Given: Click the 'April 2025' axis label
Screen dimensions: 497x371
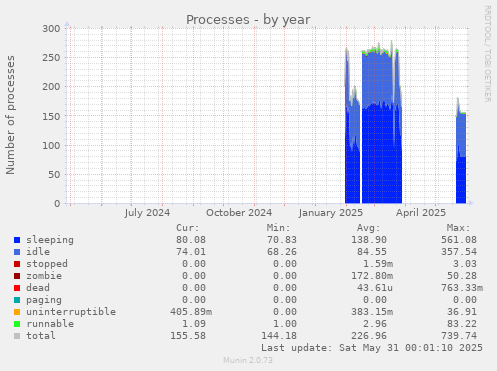Looking at the screenshot, I should pyautogui.click(x=421, y=213).
